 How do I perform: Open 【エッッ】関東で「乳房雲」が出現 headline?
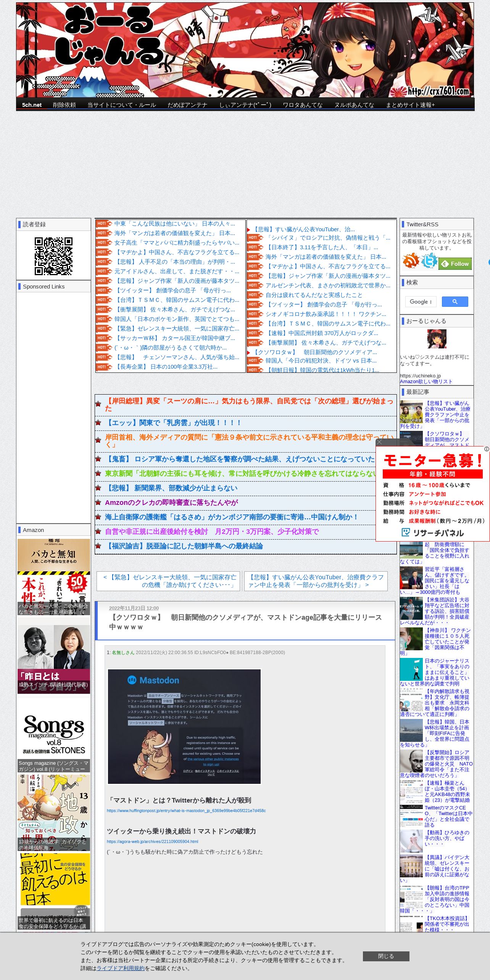coord(173,423)
